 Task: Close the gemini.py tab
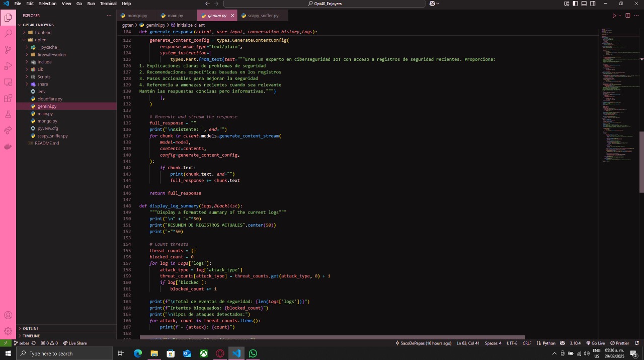(232, 16)
